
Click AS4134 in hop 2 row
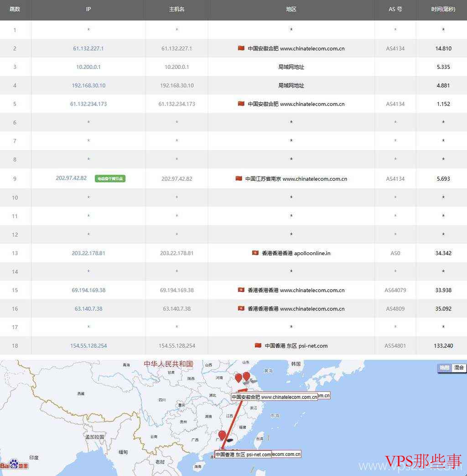pyautogui.click(x=395, y=48)
